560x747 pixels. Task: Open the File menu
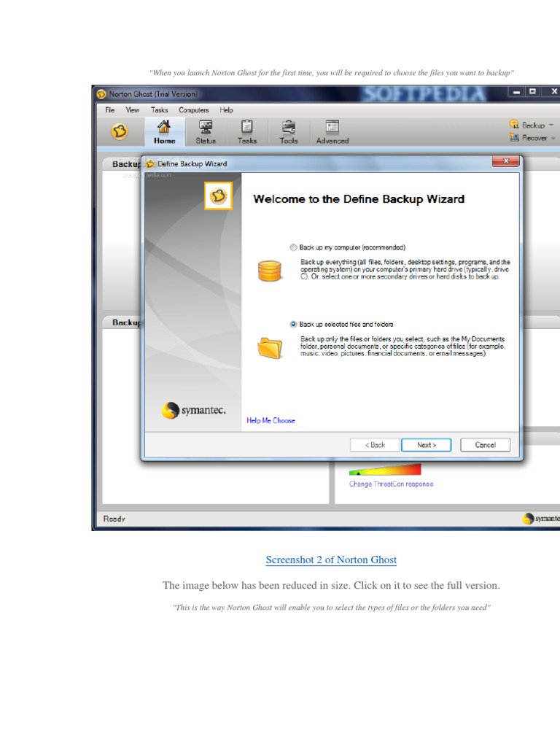[110, 110]
